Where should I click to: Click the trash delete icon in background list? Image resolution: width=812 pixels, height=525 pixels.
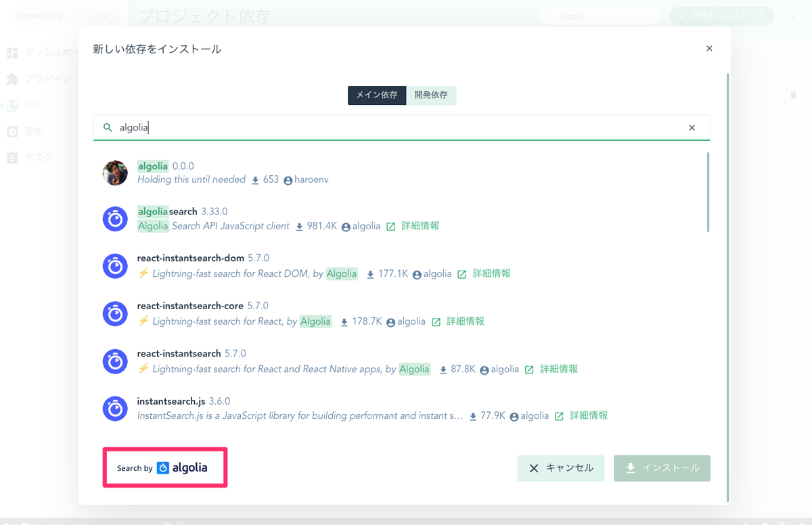[x=793, y=95]
